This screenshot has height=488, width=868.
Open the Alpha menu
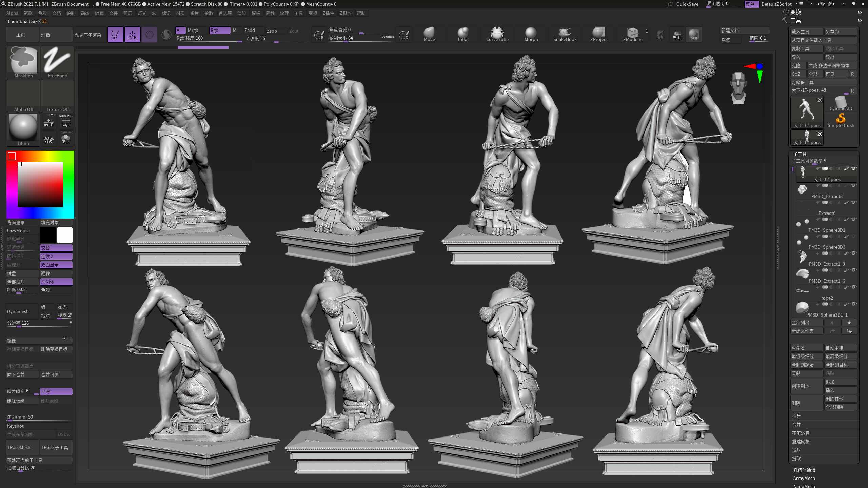pyautogui.click(x=12, y=13)
